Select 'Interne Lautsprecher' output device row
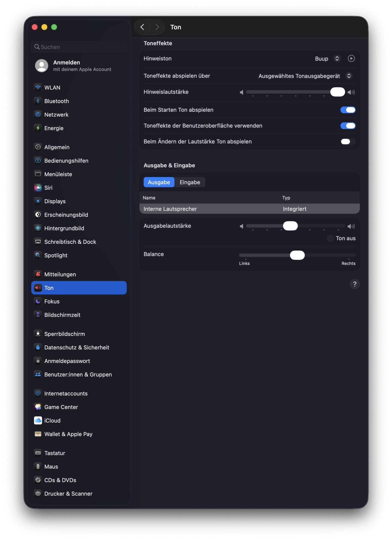Screen dimensions: 392x540 249,209
